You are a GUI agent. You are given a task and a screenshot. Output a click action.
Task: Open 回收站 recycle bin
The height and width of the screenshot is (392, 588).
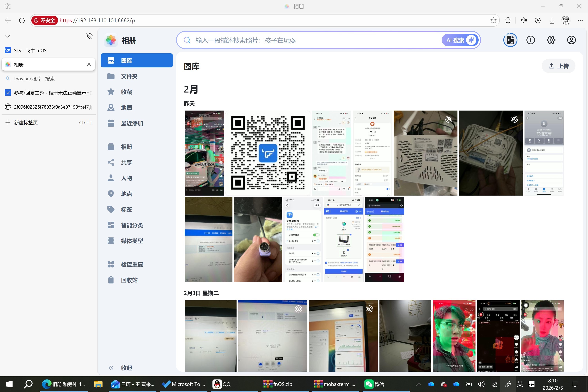point(129,280)
